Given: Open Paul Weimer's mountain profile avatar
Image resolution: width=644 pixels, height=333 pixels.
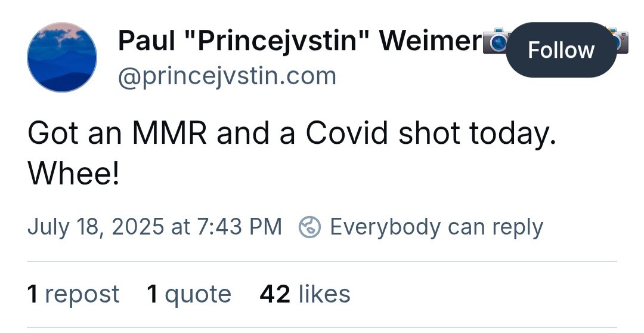Looking at the screenshot, I should click(x=62, y=57).
